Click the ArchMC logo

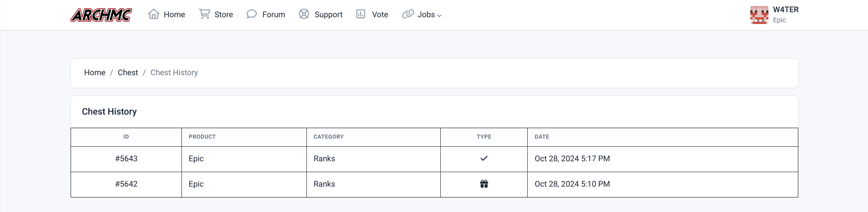[101, 15]
